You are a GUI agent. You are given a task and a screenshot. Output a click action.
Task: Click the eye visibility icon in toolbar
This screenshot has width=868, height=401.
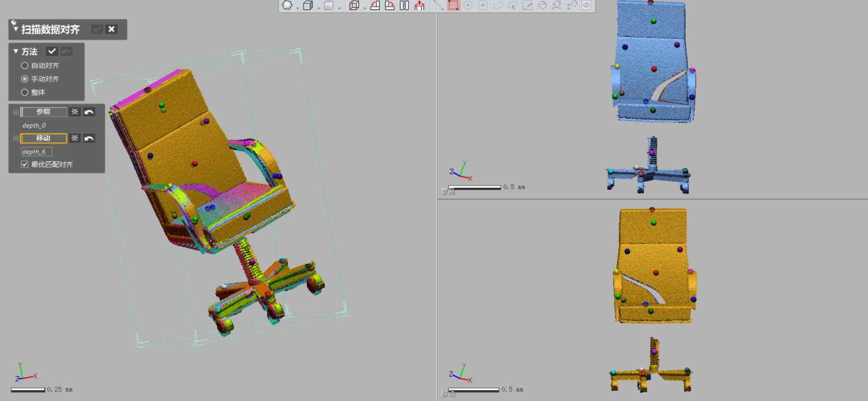click(x=587, y=6)
